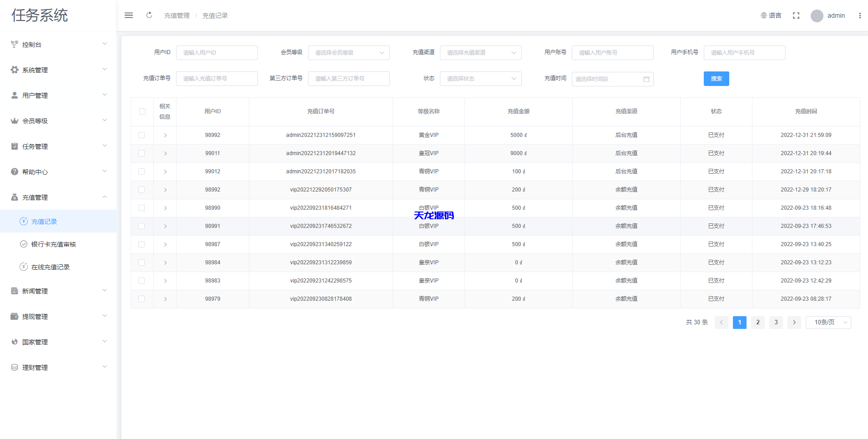Open the 状态 filter dropdown
The width and height of the screenshot is (868, 439).
point(481,79)
